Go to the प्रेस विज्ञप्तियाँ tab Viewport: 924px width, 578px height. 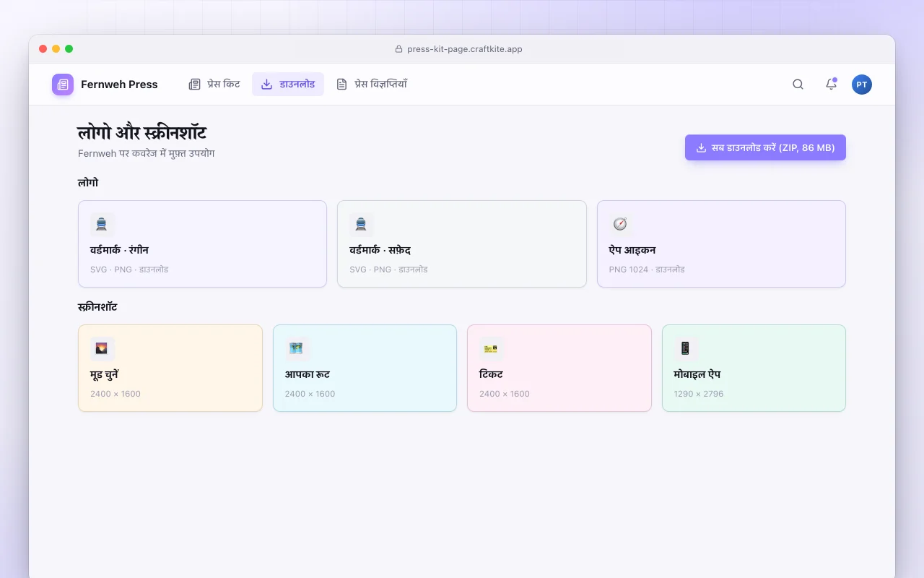[372, 85]
